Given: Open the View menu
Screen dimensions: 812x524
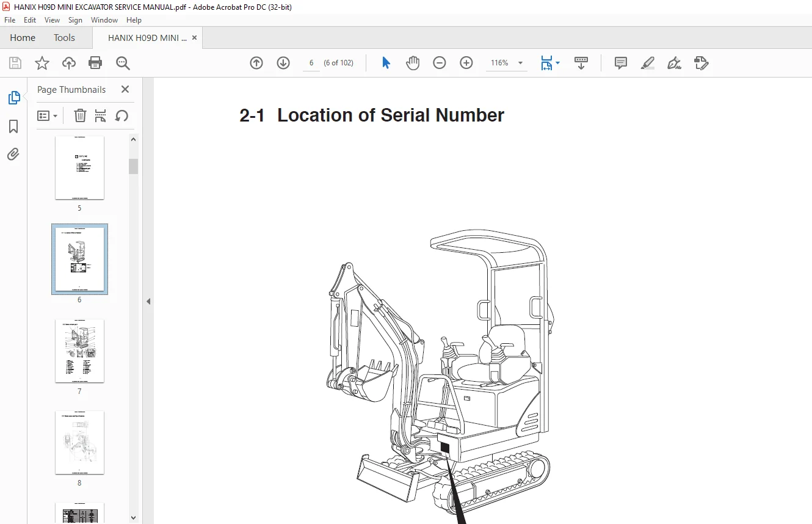Looking at the screenshot, I should [x=52, y=20].
